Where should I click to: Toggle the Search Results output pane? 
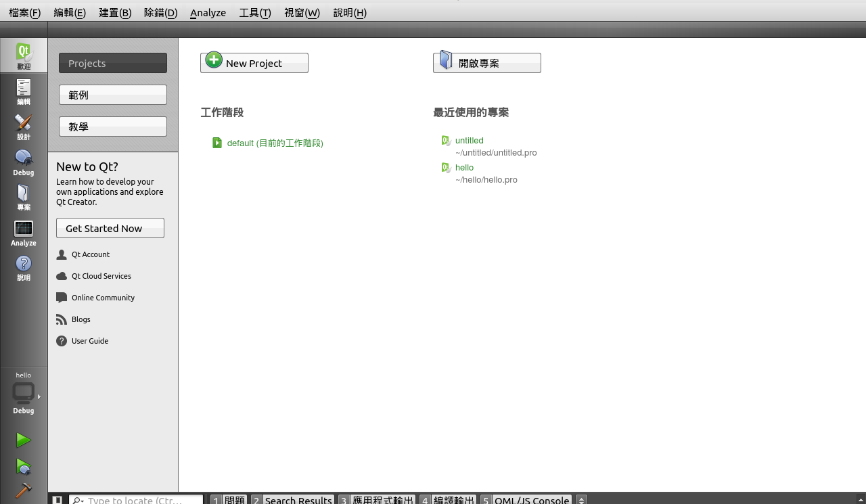[x=298, y=500]
